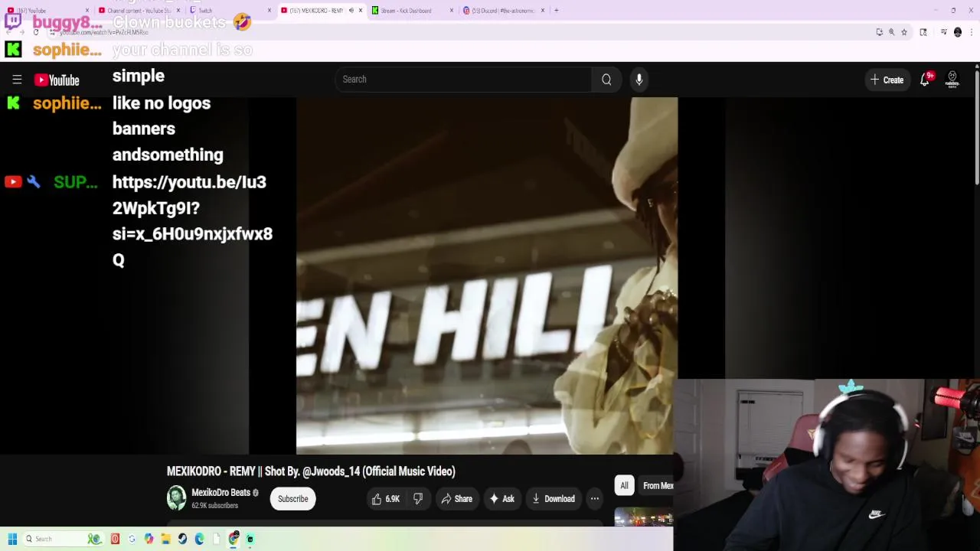Open Chrome profile avatar
Image resolution: width=980 pixels, height=551 pixels.
point(958,32)
